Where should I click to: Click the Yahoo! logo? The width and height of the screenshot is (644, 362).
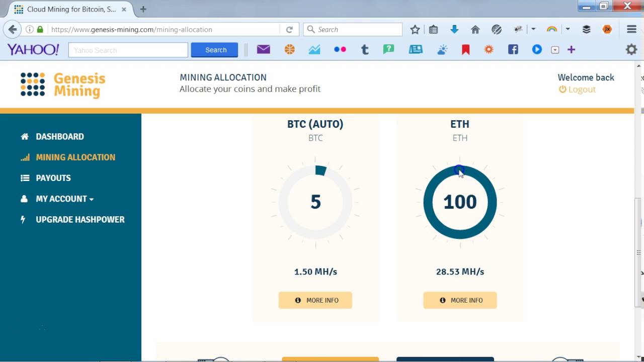[33, 49]
